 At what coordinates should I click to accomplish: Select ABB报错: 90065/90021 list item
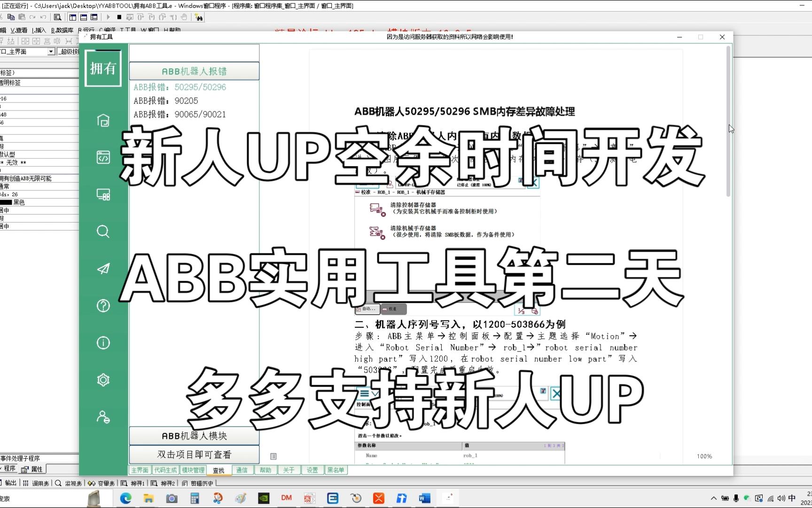(180, 114)
